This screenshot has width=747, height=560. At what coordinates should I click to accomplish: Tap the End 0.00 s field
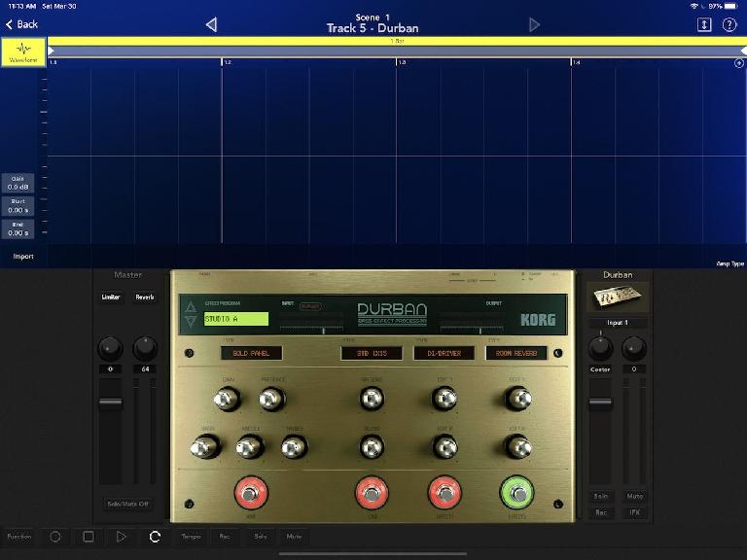(x=18, y=229)
